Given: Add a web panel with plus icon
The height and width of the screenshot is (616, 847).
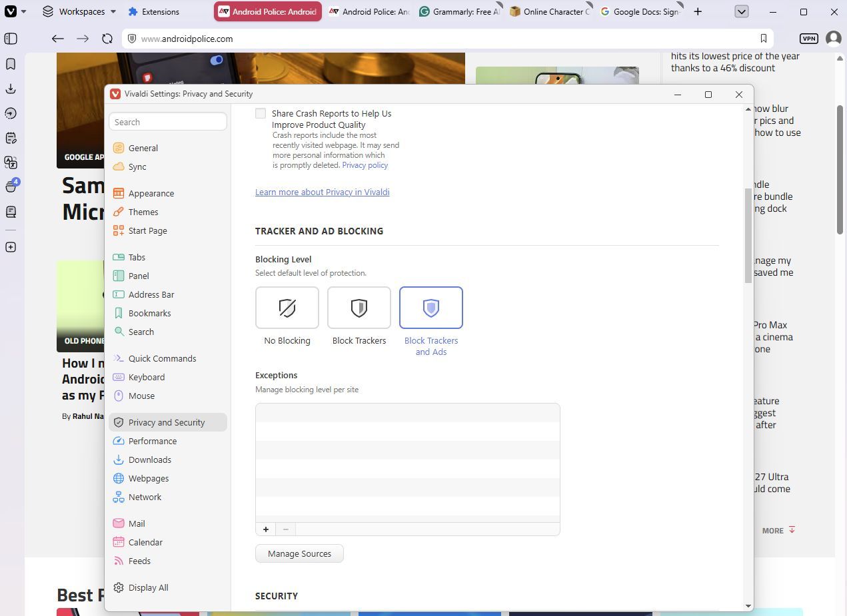Looking at the screenshot, I should point(11,247).
